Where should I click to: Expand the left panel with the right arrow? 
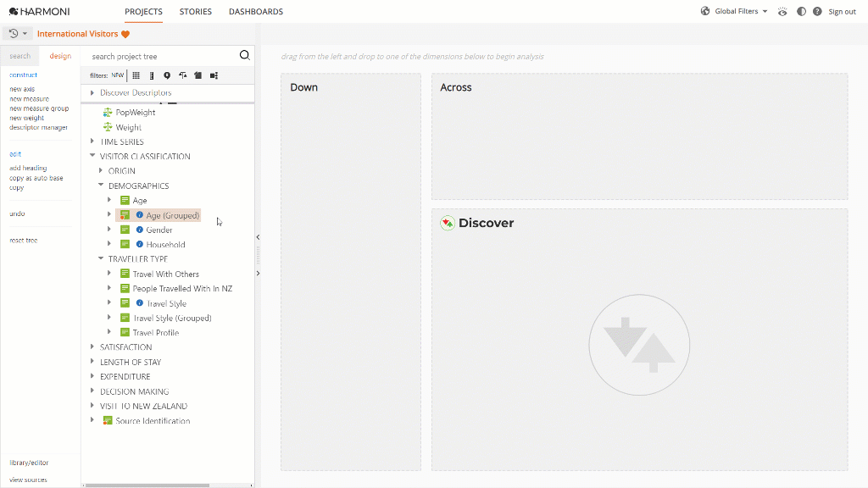click(258, 274)
